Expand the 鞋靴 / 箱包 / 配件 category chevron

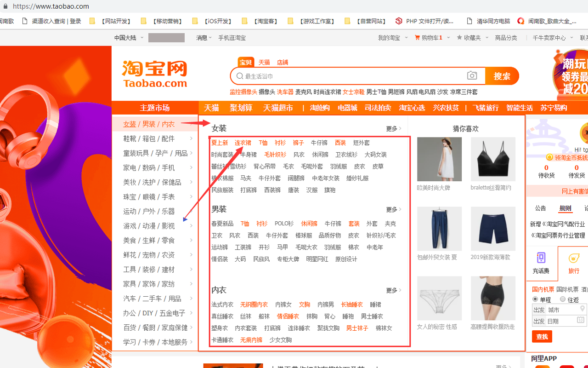pyautogui.click(x=192, y=138)
